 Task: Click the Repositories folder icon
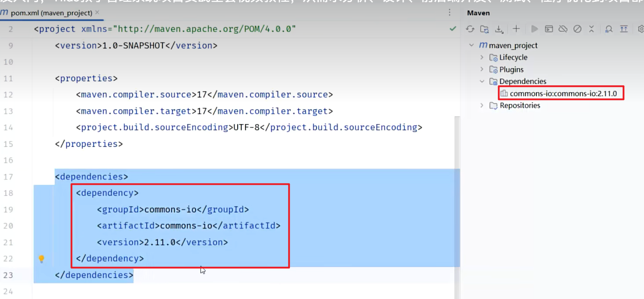click(x=493, y=105)
